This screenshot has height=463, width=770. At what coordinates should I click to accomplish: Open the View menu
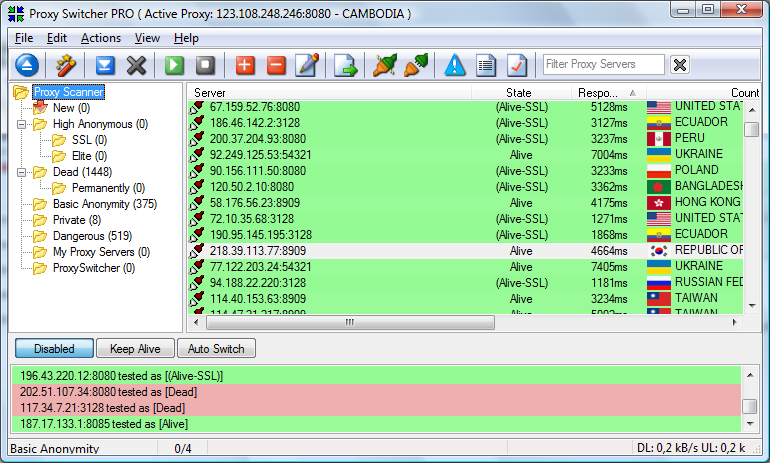point(147,38)
